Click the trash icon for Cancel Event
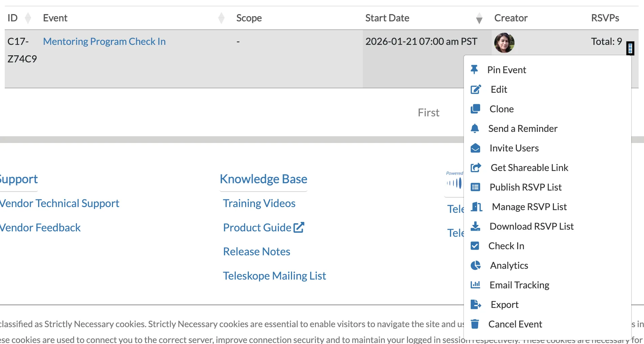The width and height of the screenshot is (644, 344). [x=475, y=324]
